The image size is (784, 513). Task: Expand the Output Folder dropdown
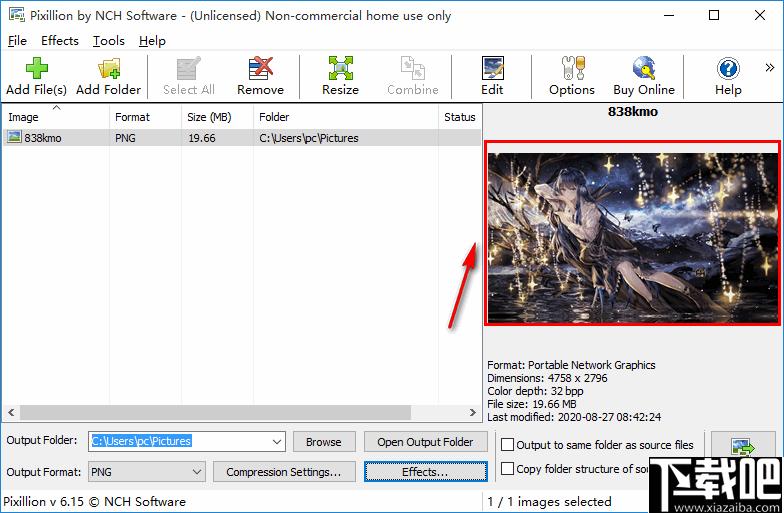click(x=277, y=442)
